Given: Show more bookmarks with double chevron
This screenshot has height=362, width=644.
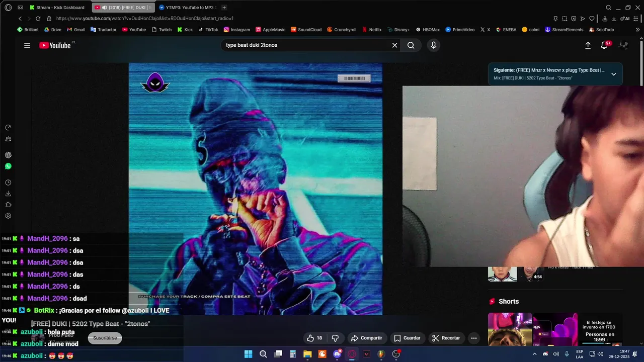Looking at the screenshot, I should [x=637, y=30].
